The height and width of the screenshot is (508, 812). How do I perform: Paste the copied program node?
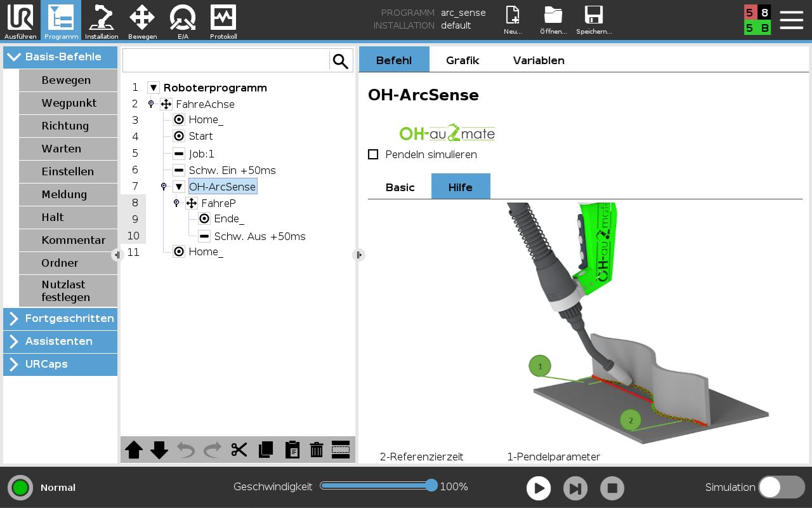click(292, 450)
